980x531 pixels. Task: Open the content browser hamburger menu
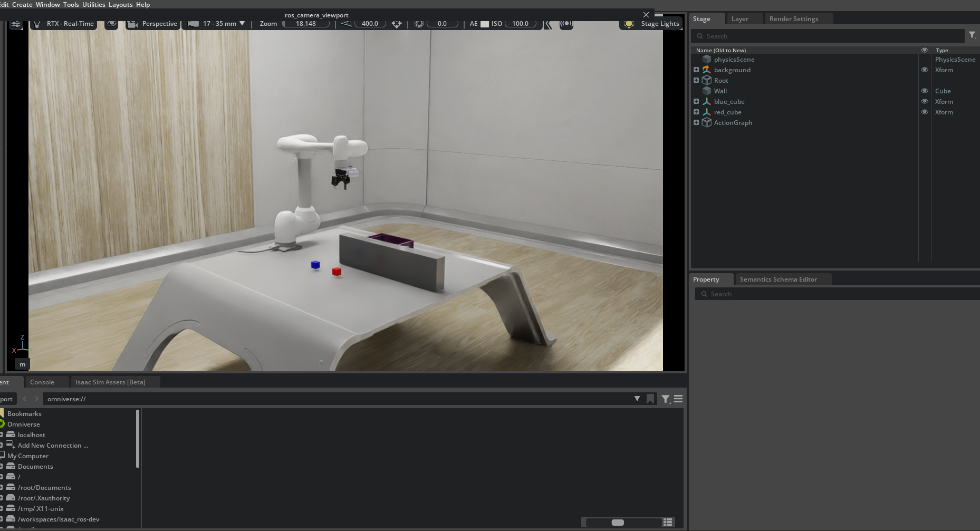pos(678,399)
